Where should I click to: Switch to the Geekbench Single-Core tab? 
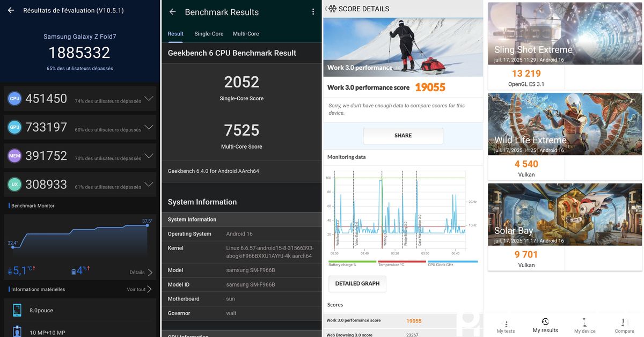tap(209, 34)
